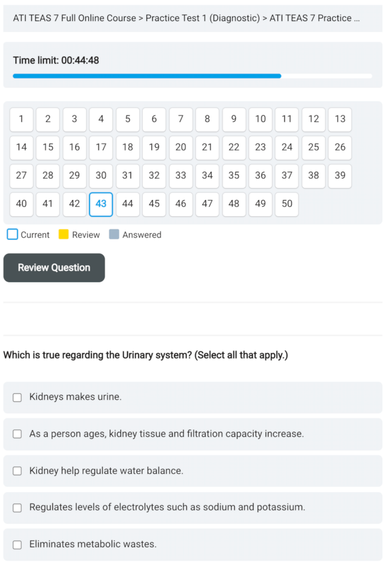Check the "Kidneys makes urine" option
The image size is (392, 572).
(17, 397)
